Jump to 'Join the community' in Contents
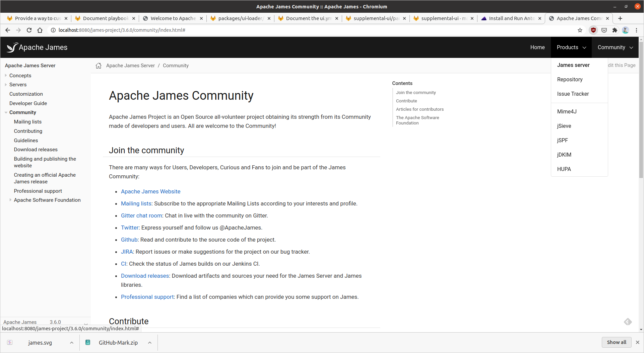This screenshot has width=644, height=353. click(x=416, y=93)
